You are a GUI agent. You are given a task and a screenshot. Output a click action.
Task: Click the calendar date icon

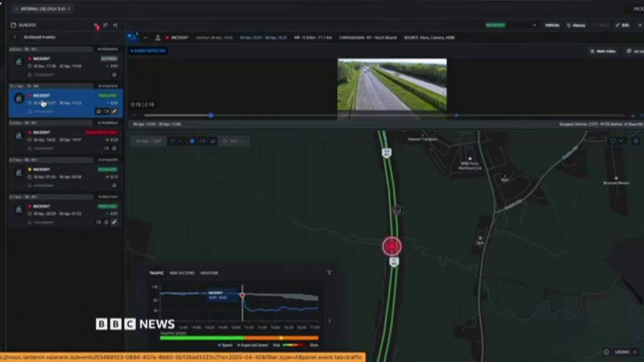coord(13,25)
